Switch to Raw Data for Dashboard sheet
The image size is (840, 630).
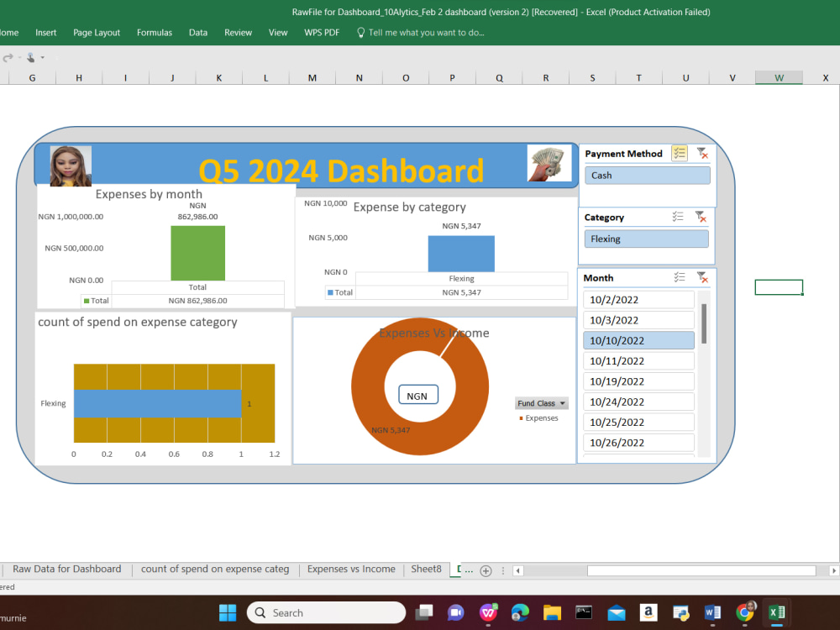point(67,569)
